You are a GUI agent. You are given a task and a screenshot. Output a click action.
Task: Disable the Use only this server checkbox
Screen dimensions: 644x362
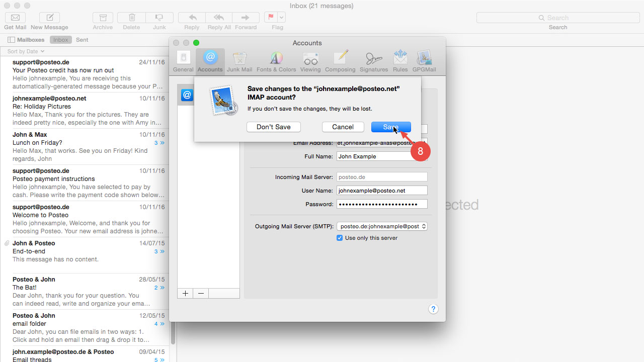coord(340,238)
